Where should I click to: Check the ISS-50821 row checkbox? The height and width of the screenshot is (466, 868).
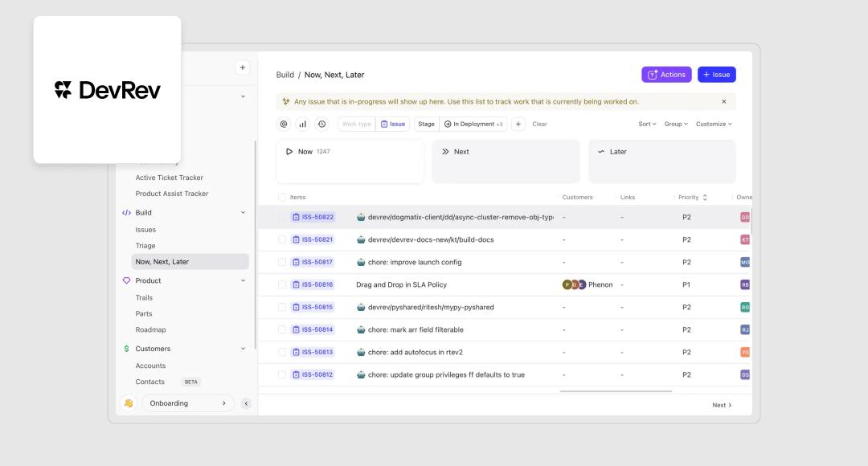tap(282, 239)
